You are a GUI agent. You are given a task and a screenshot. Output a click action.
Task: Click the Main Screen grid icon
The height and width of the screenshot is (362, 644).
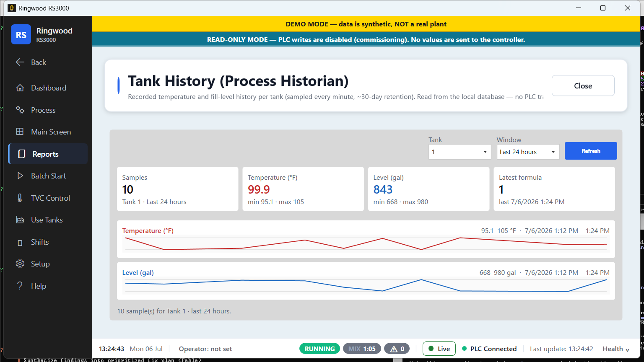pyautogui.click(x=20, y=132)
